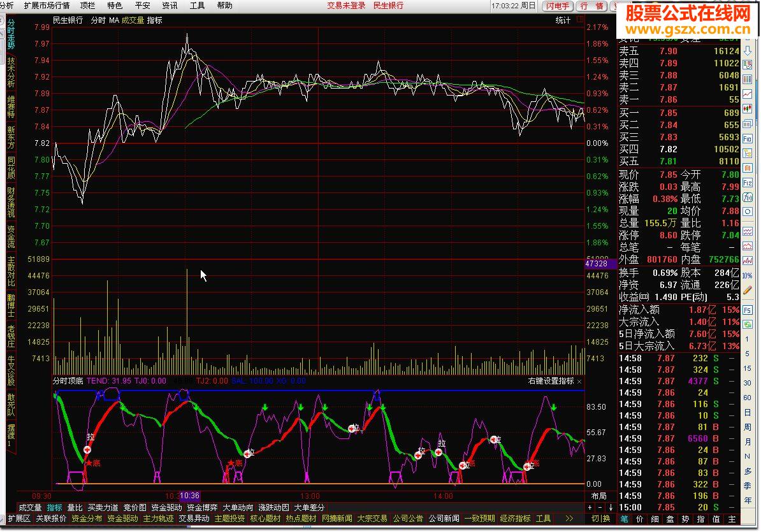Screen dimensions: 761x532
Task: Click the wavy line indicator icon
Action: tap(748, 232)
